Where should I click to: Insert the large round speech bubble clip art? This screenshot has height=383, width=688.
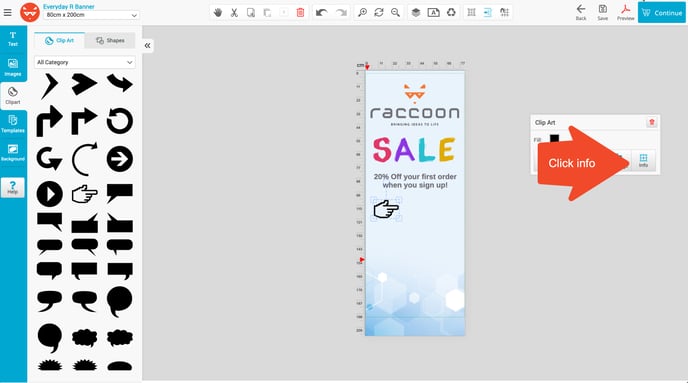[120, 301]
